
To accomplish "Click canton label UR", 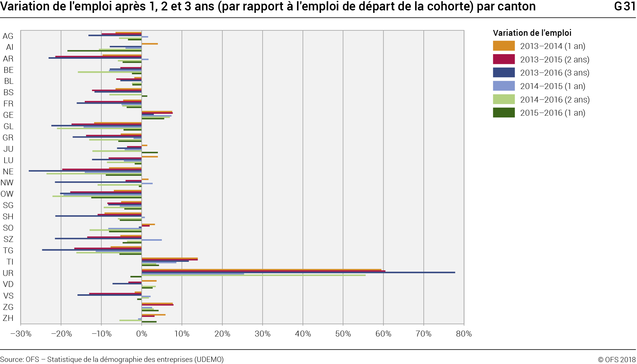I will click(8, 273).
